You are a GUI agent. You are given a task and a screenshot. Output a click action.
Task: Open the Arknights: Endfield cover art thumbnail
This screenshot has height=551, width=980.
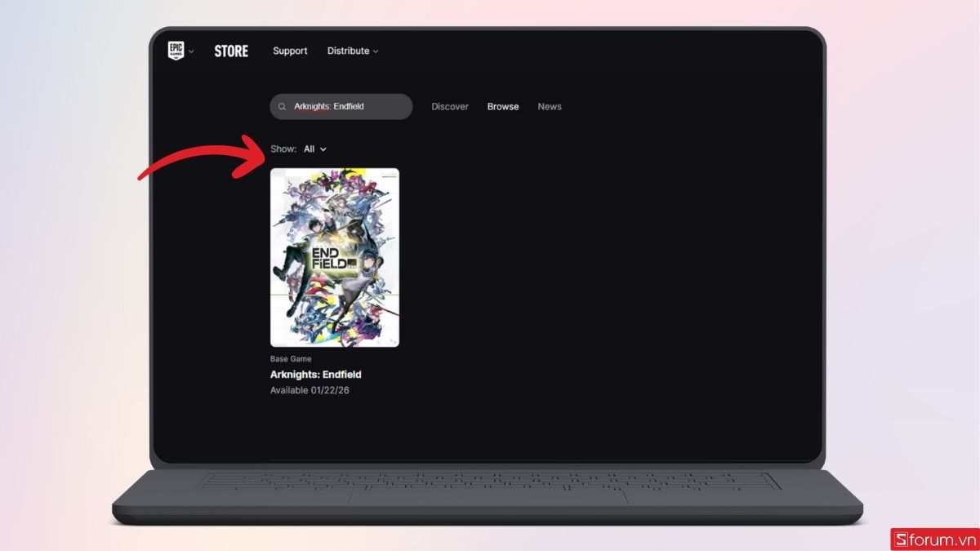point(335,257)
